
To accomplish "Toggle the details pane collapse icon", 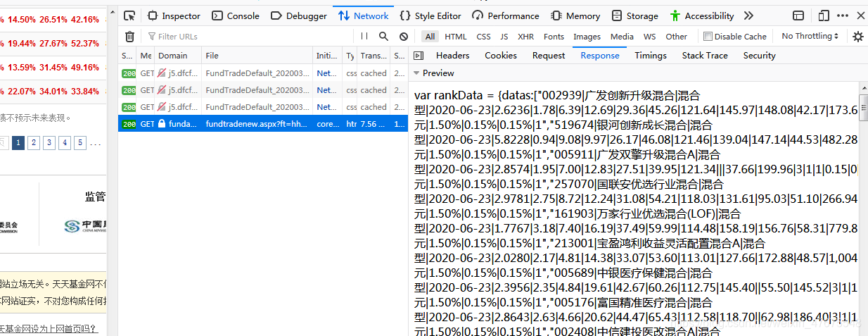I will coord(419,56).
